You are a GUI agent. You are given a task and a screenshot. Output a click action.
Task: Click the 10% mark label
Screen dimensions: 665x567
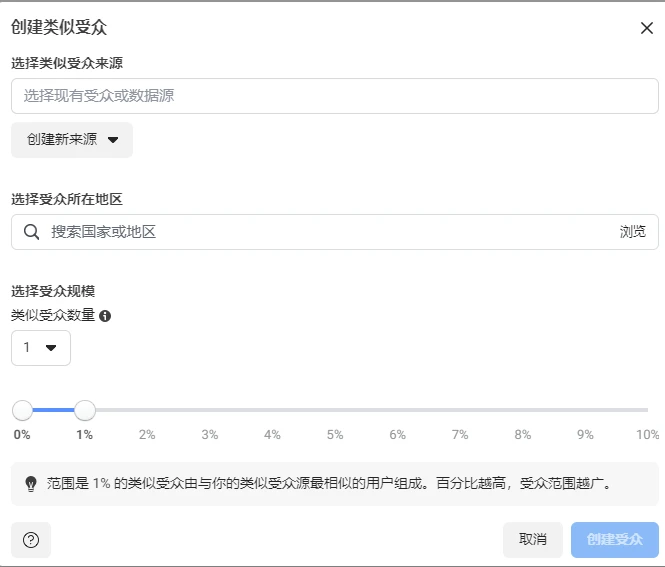click(x=647, y=435)
